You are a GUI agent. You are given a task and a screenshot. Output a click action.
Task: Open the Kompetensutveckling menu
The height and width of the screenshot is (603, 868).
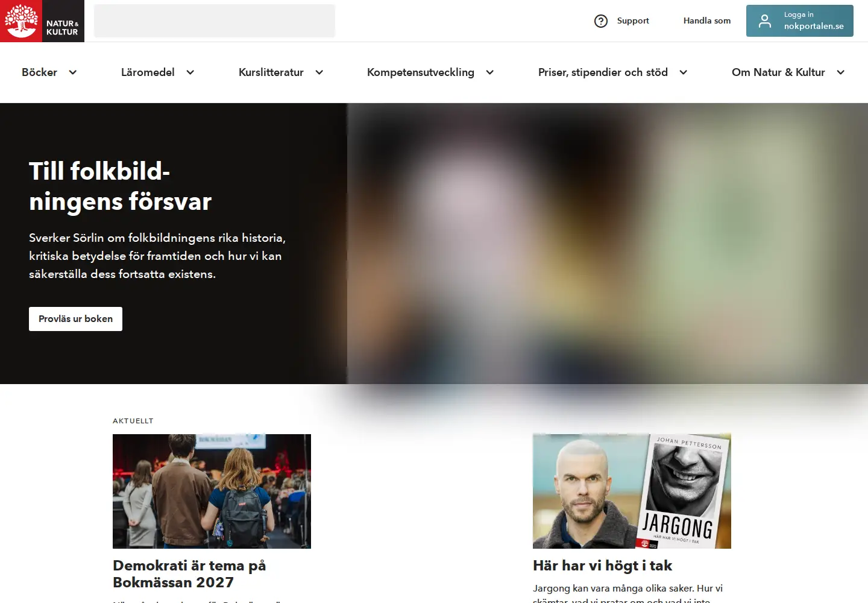(x=421, y=72)
